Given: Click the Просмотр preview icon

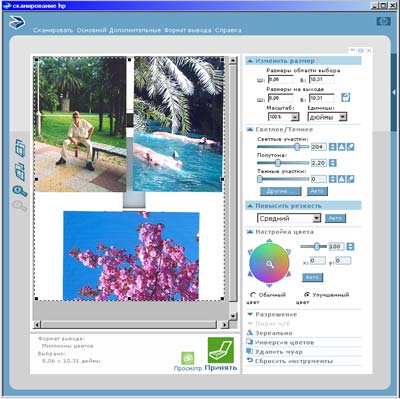Looking at the screenshot, I should point(188,358).
